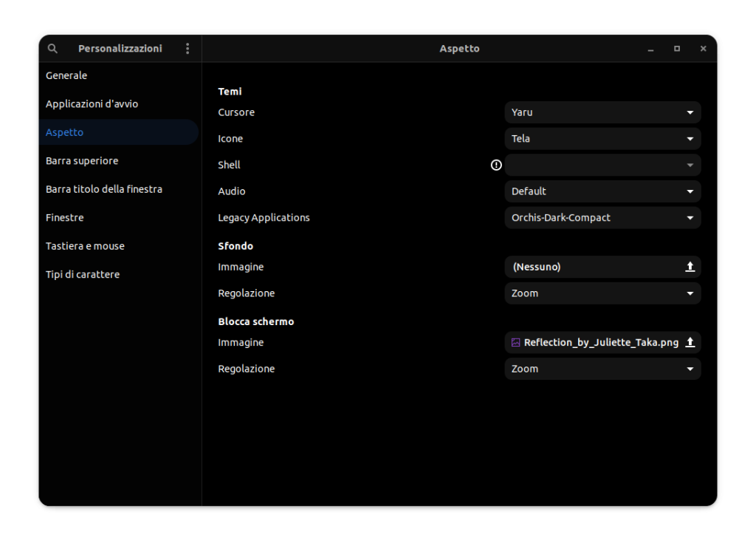Click upload icon for lock screen image

coord(690,342)
